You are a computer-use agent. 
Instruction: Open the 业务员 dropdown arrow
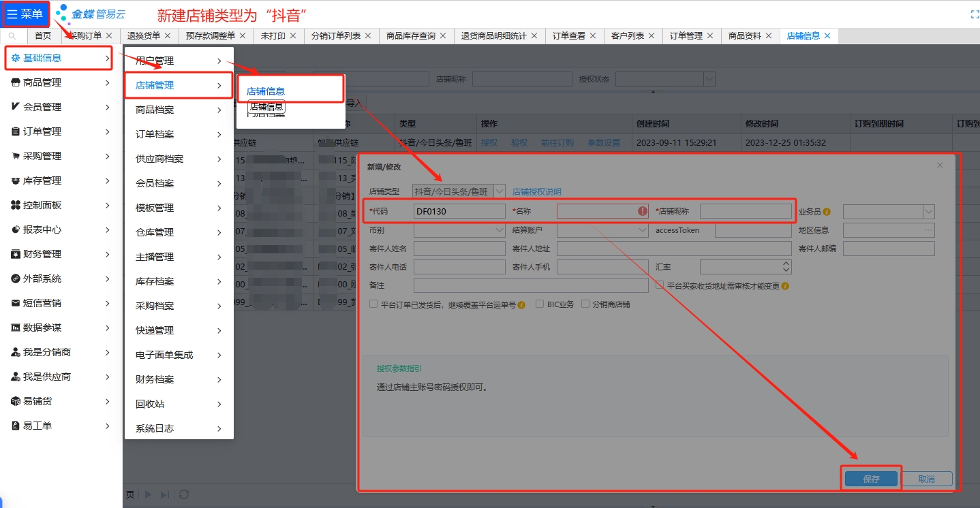[x=929, y=212]
